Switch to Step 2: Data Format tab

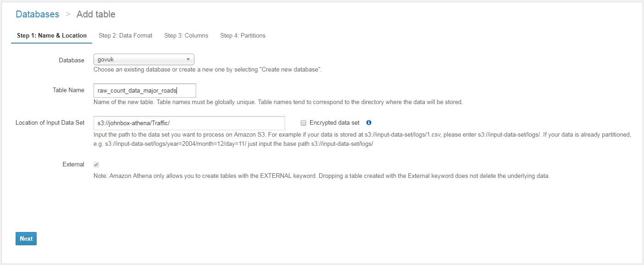126,35
